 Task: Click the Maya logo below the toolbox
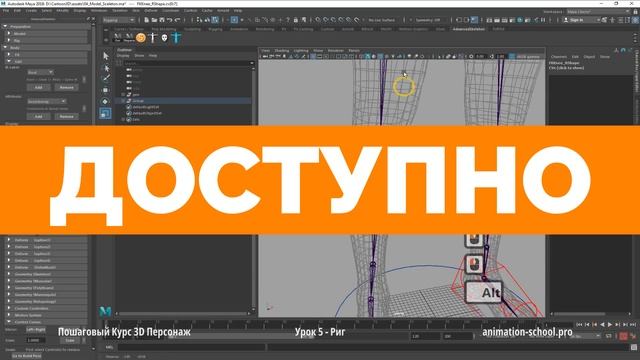(105, 311)
